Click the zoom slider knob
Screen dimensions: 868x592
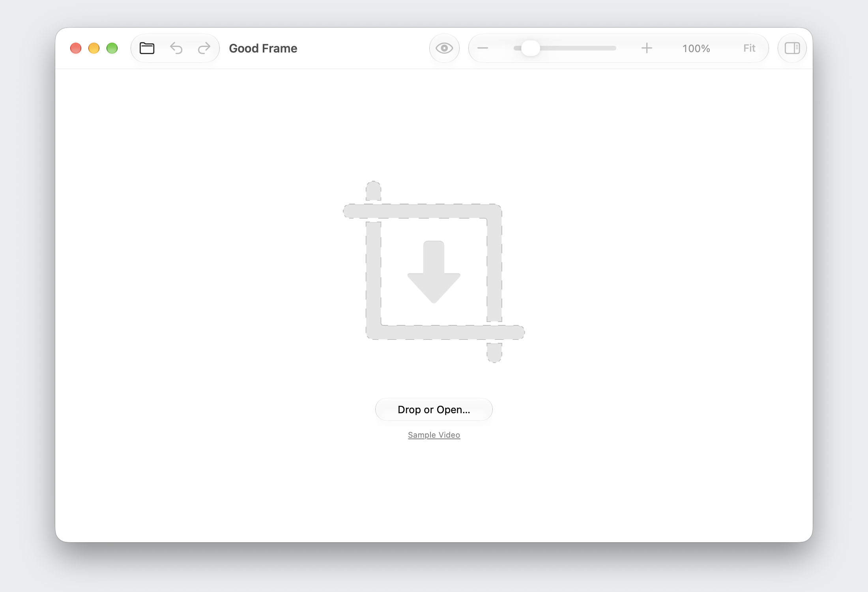click(x=531, y=48)
